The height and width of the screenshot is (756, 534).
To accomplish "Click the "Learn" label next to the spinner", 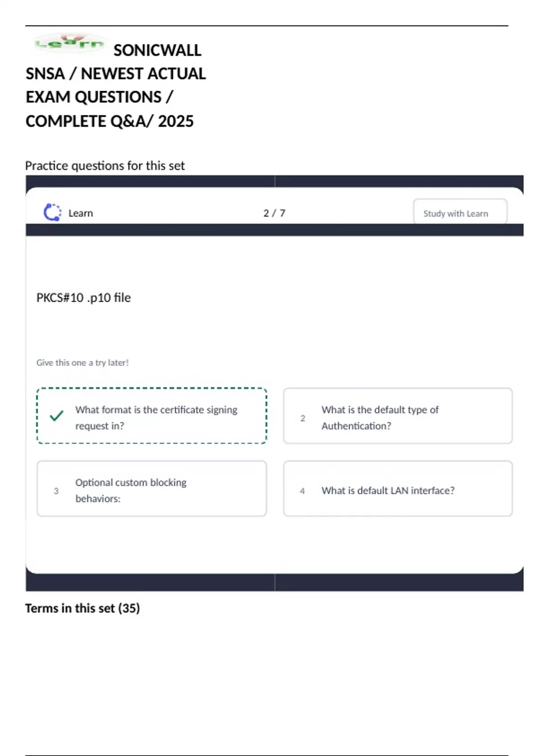I will (x=81, y=213).
